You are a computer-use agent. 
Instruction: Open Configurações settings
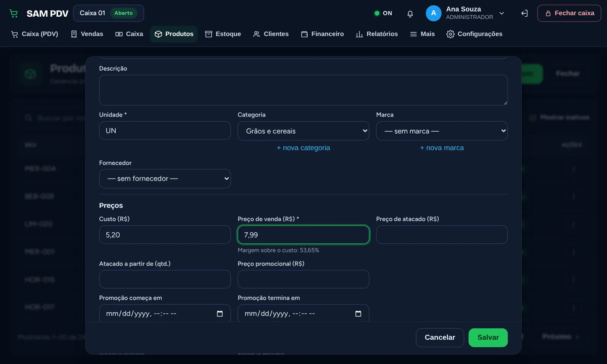click(x=474, y=34)
